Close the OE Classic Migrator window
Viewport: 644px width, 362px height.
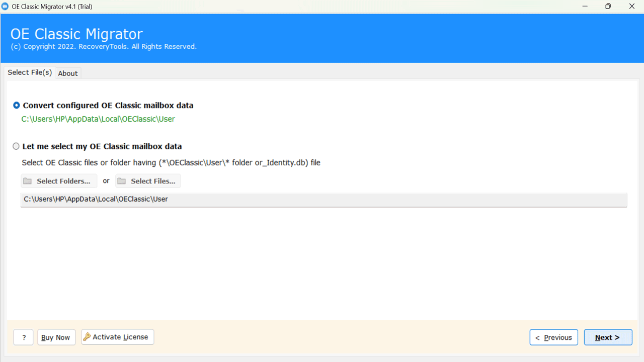point(632,7)
